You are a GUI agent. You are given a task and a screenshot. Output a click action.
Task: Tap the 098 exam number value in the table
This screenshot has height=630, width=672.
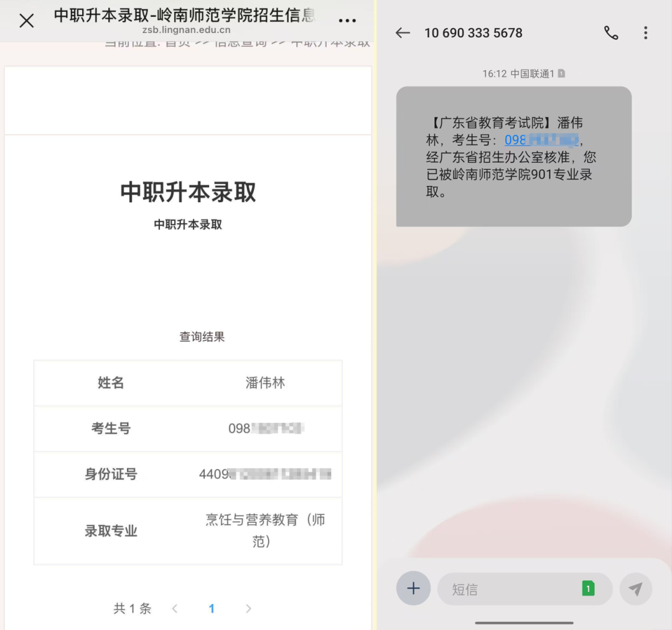(266, 428)
